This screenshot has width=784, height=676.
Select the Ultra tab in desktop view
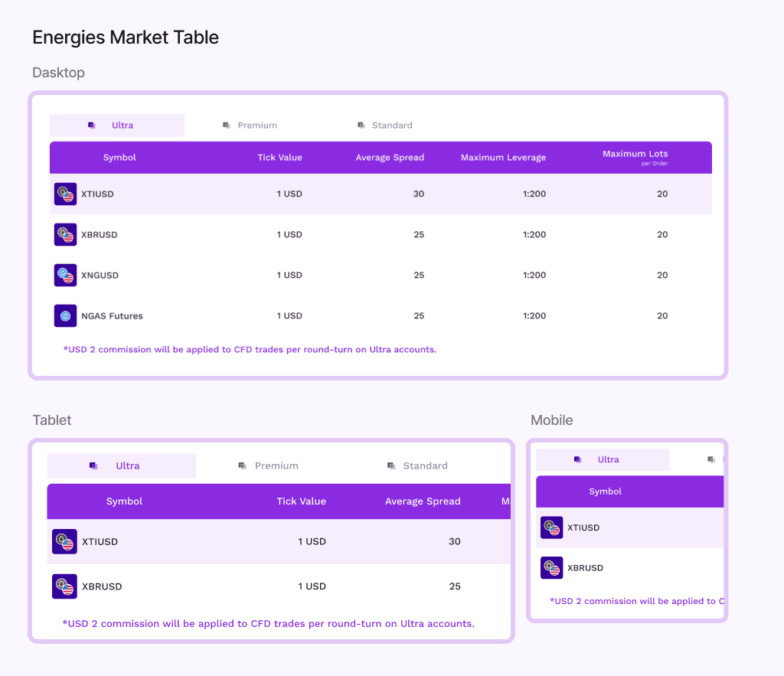(117, 125)
